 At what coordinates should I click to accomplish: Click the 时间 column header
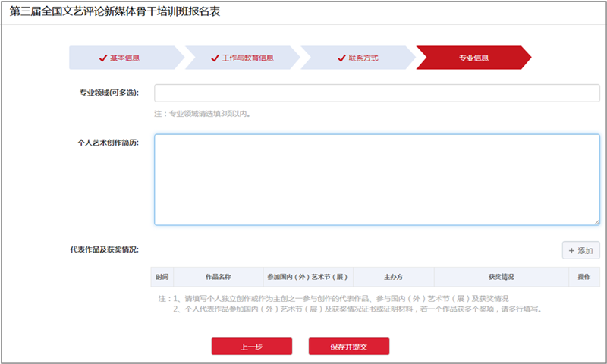tap(162, 277)
